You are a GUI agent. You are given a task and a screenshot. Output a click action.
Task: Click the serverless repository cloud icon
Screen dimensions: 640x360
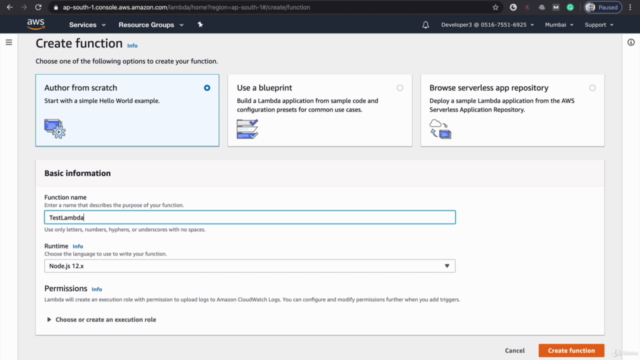(x=440, y=129)
